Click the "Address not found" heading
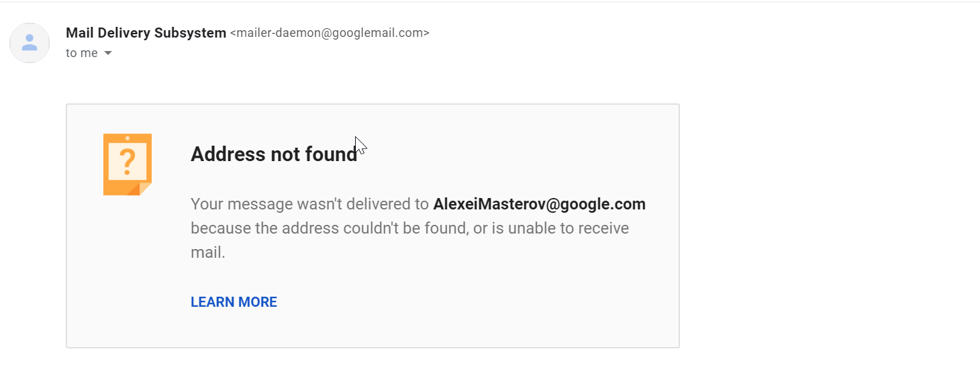 tap(273, 154)
